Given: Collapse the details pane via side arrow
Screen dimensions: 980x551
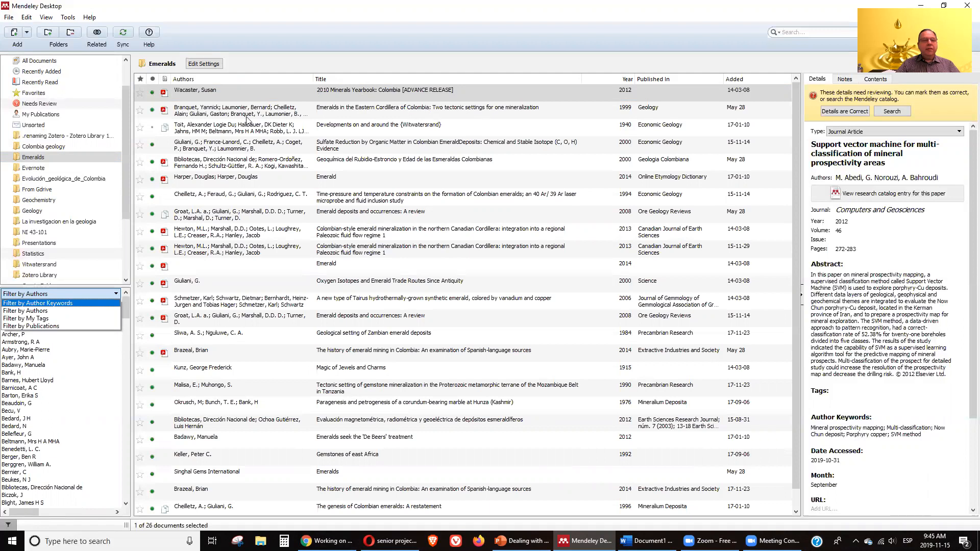Looking at the screenshot, I should [x=801, y=294].
